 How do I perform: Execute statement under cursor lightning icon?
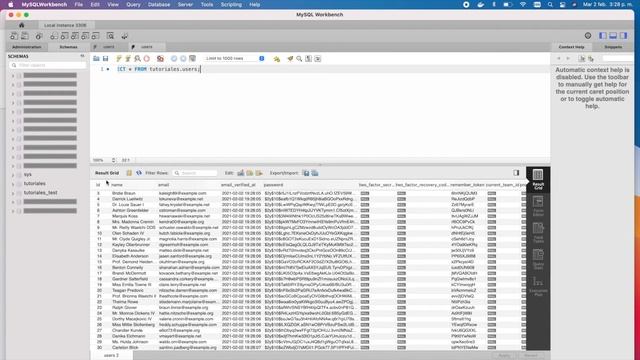pos(128,59)
